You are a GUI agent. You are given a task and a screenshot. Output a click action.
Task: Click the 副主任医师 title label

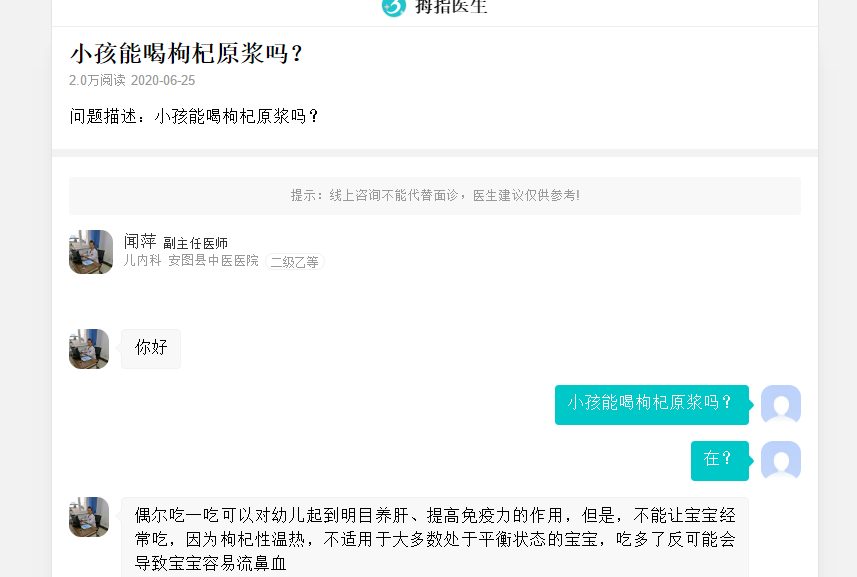[195, 243]
